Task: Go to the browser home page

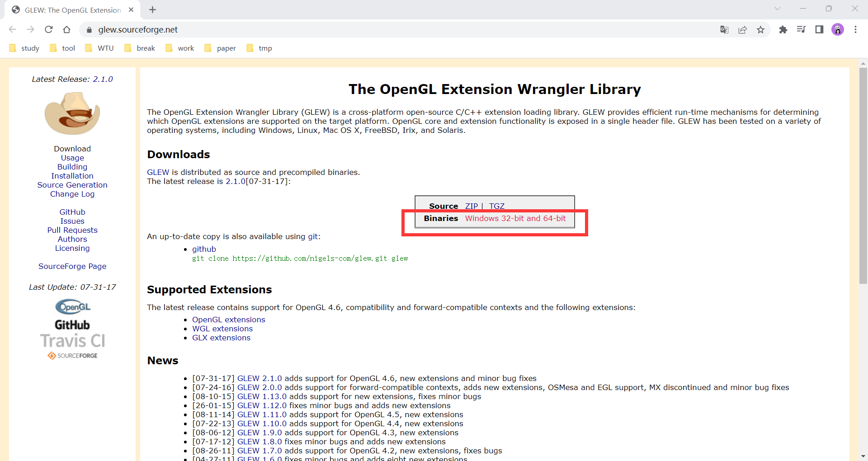Action: point(67,29)
